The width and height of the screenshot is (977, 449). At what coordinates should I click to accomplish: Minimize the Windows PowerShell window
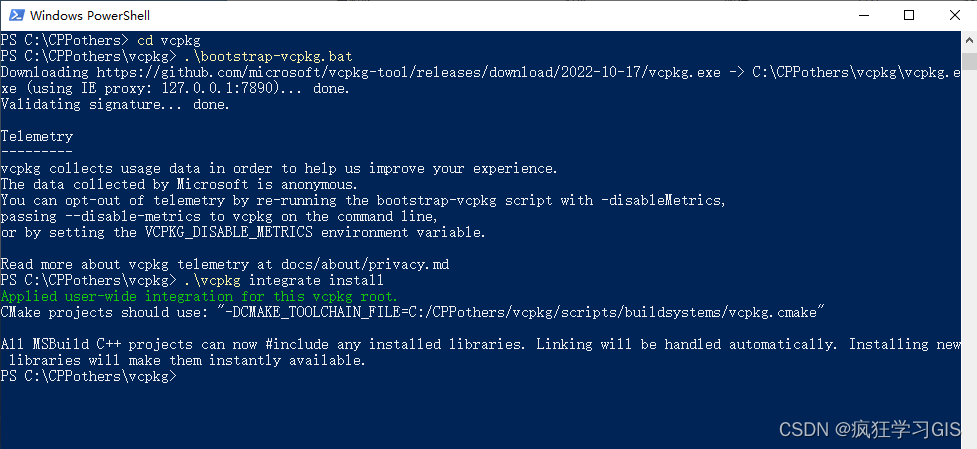(863, 16)
